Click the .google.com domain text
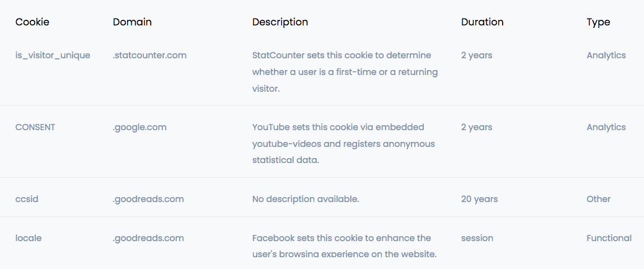The height and width of the screenshot is (269, 644). [139, 127]
